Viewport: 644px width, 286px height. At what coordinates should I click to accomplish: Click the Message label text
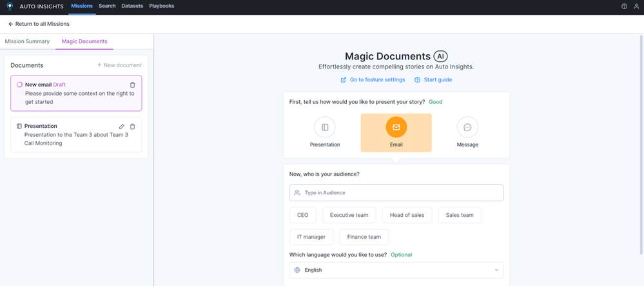coord(467,145)
